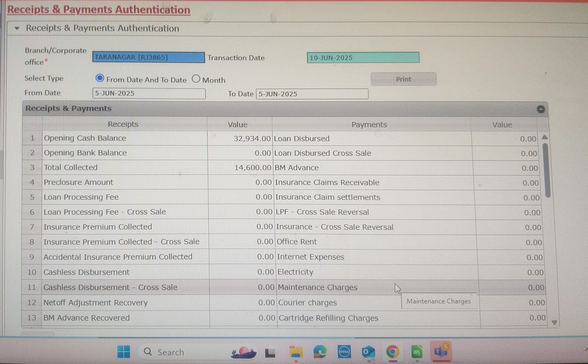
Task: Select From Date And To Date radio option
Action: (x=100, y=78)
